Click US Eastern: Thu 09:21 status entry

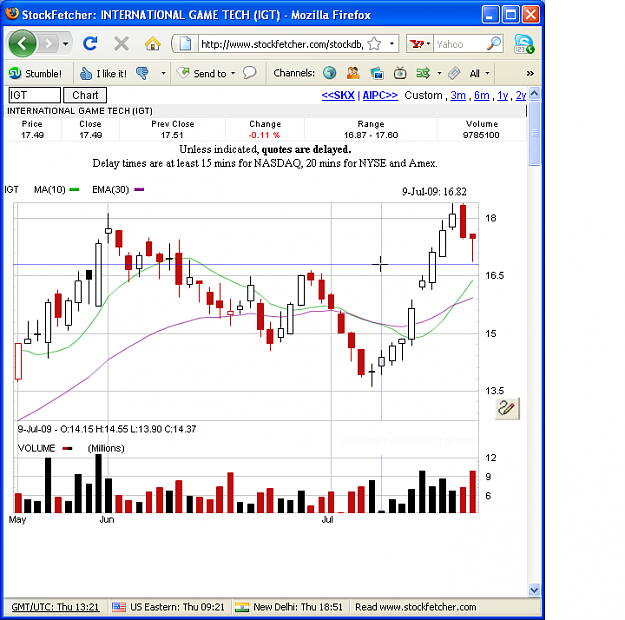coord(177,607)
